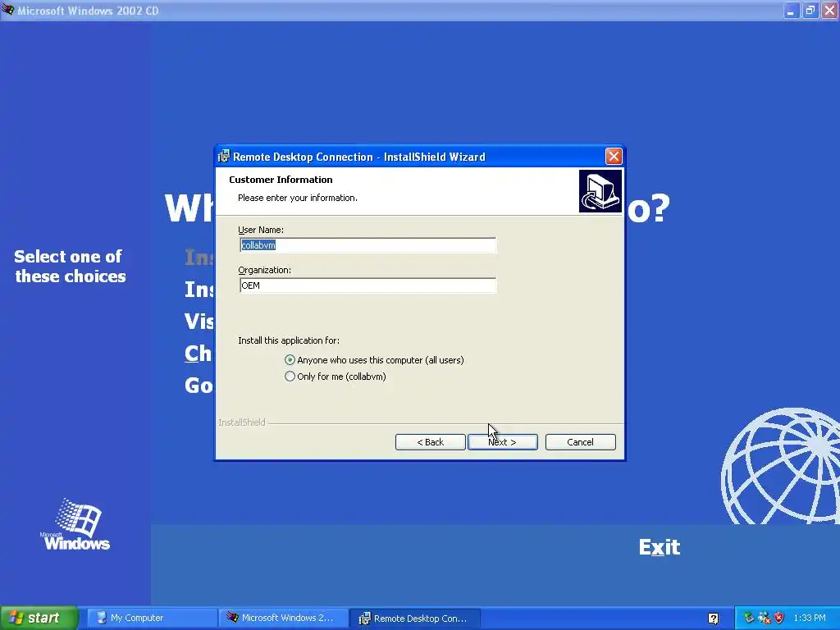The height and width of the screenshot is (630, 840).
Task: Switch to My Computer taskbar window
Action: coord(152,618)
